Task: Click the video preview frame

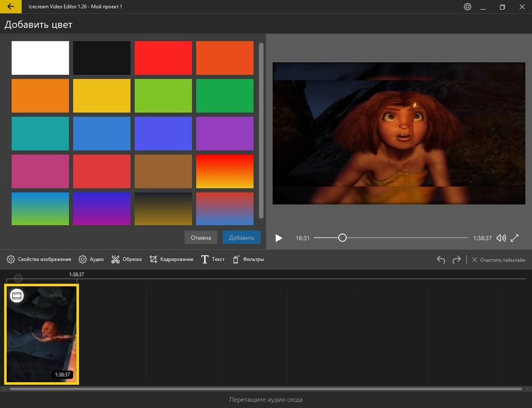Action: tap(399, 133)
